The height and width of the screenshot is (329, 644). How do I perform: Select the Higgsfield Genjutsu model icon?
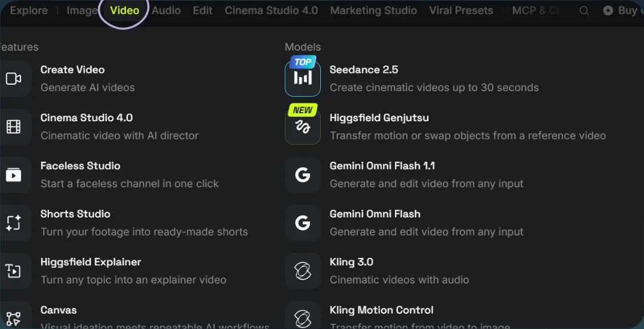click(303, 127)
